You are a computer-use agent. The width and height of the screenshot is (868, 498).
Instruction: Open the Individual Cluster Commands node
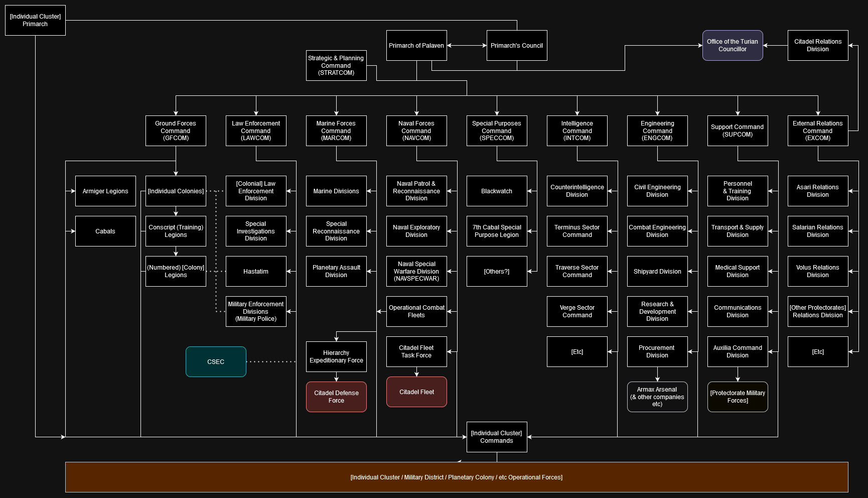coord(496,437)
